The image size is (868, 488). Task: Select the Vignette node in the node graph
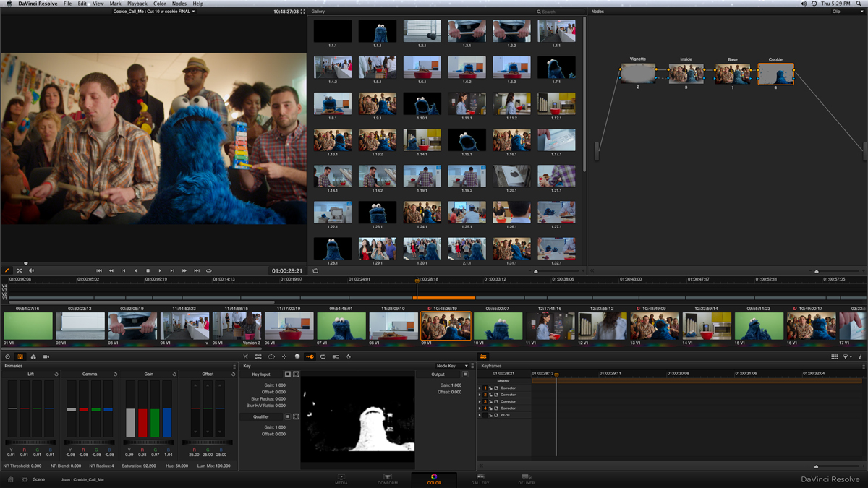coord(638,74)
